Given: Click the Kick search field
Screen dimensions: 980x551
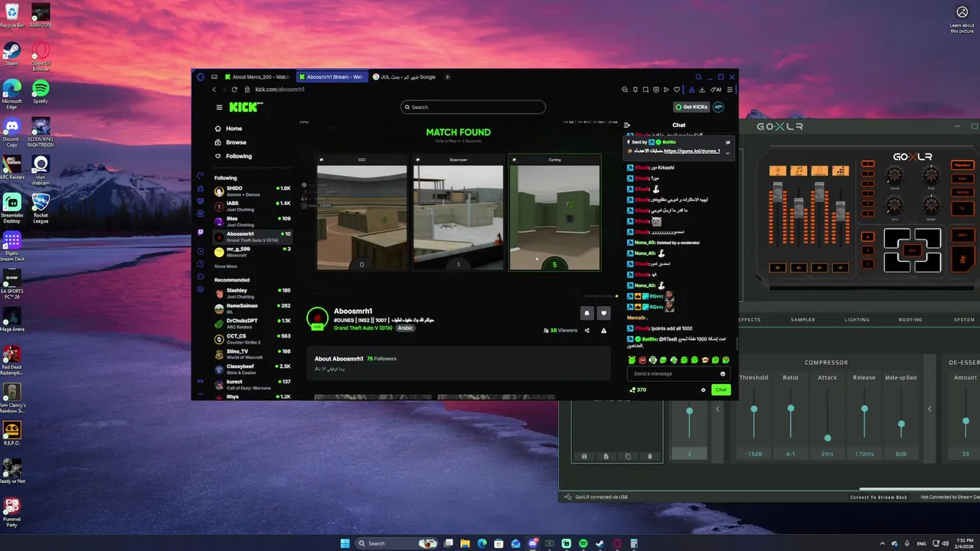Looking at the screenshot, I should (473, 107).
